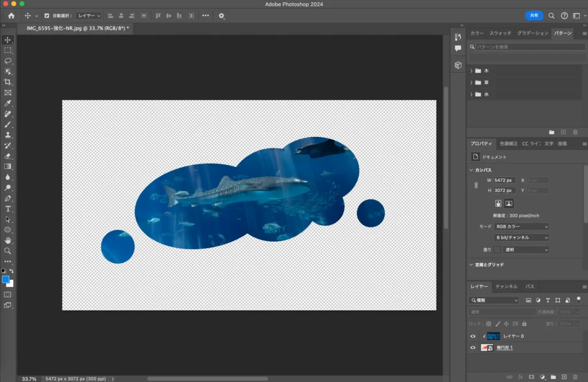Click the blue foreground color swatch
Viewport: 588px width, 382px height.
(6, 280)
